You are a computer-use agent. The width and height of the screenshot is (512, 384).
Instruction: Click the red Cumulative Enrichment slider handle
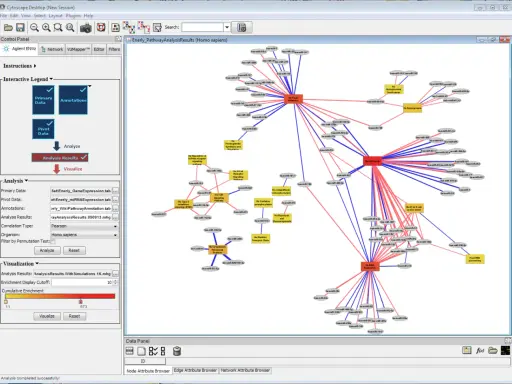(81, 302)
